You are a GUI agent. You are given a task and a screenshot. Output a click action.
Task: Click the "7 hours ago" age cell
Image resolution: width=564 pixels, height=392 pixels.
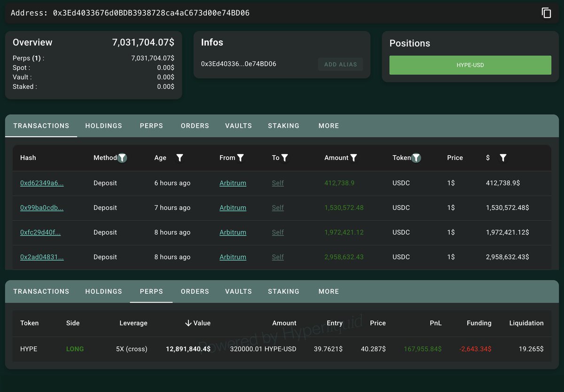tap(172, 208)
